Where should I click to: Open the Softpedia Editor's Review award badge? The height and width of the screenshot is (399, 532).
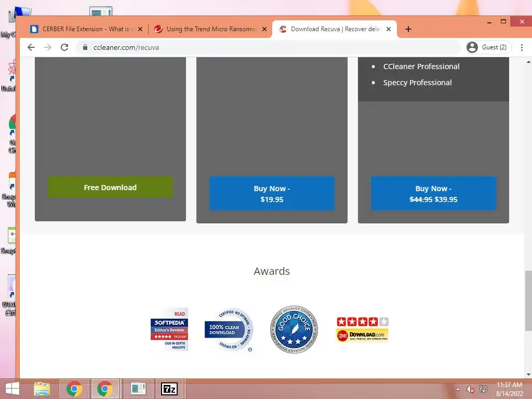169,329
